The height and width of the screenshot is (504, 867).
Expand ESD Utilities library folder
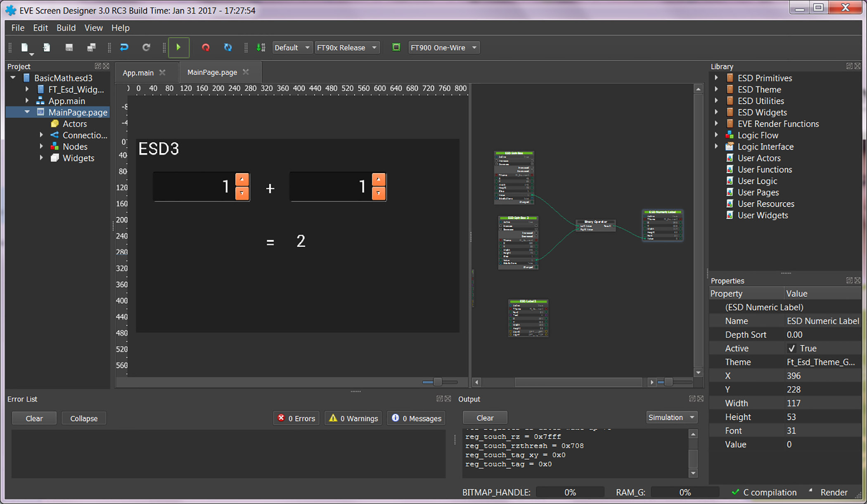tap(716, 101)
